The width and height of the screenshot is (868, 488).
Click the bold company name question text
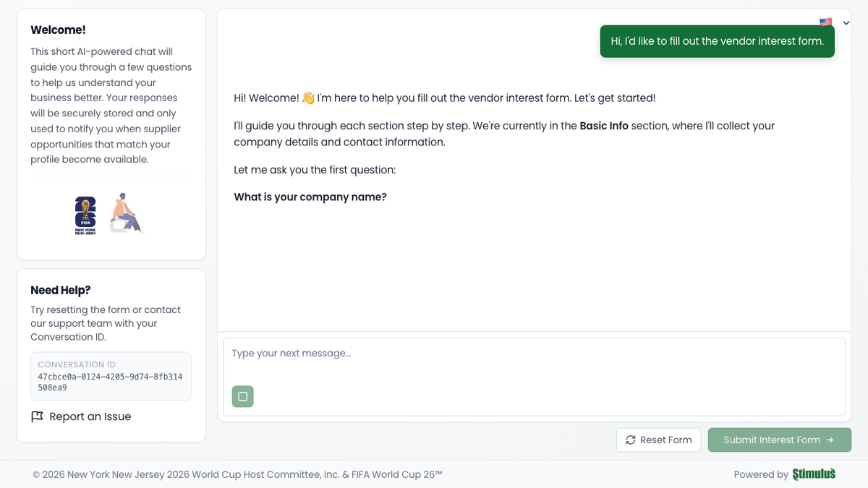point(310,197)
